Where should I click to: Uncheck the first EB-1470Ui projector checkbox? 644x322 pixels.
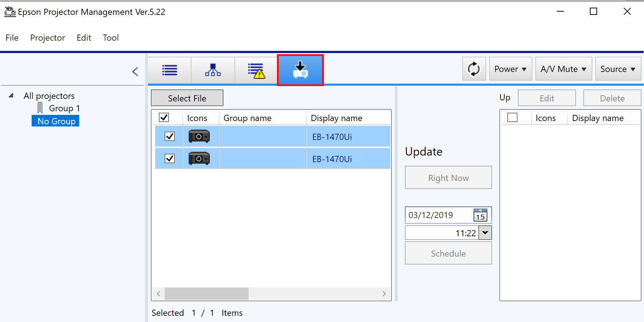170,136
